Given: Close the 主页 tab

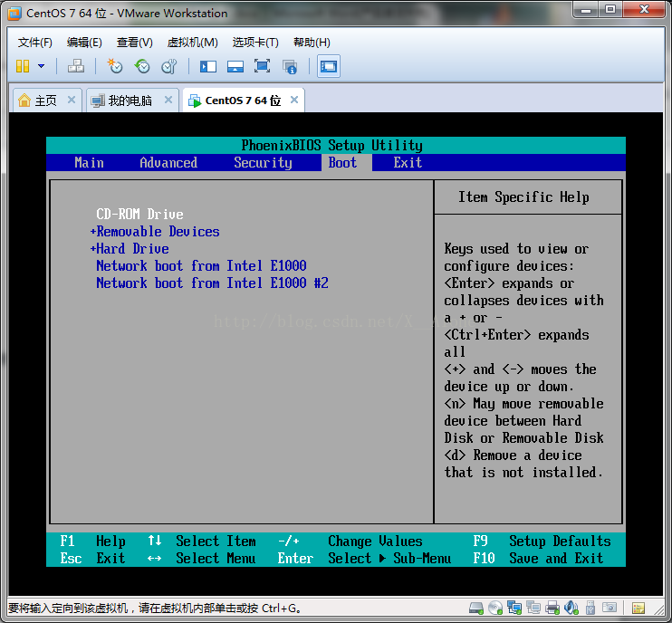Looking at the screenshot, I should point(72,100).
